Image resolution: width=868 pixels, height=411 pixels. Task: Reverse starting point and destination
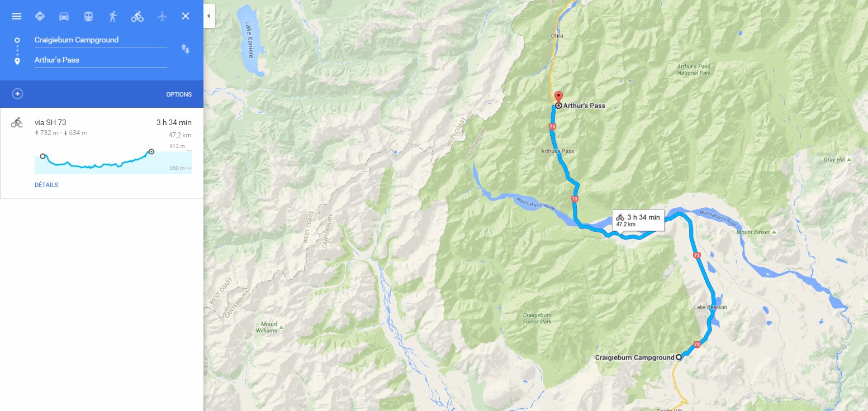pos(186,49)
